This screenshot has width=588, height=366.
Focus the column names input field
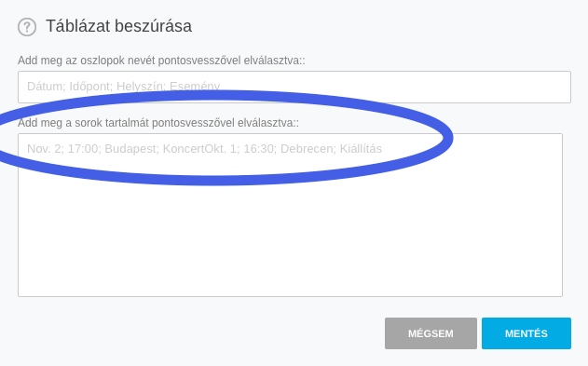tap(294, 87)
